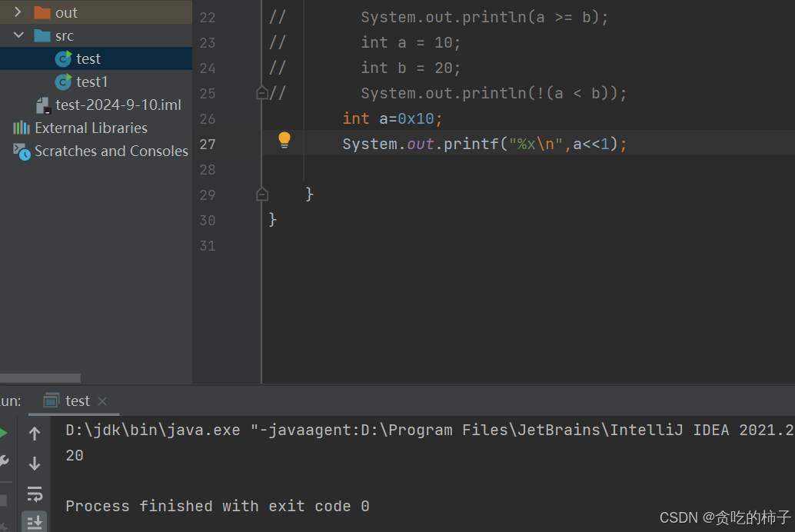Open Scratches and Consoles node
Image resolution: width=795 pixels, height=532 pixels.
coord(111,151)
